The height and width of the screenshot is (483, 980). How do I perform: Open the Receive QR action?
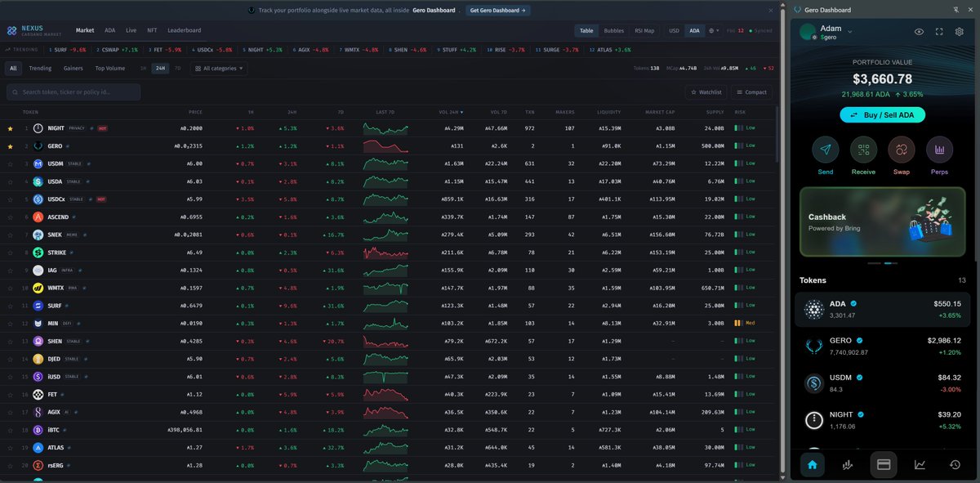coord(863,150)
